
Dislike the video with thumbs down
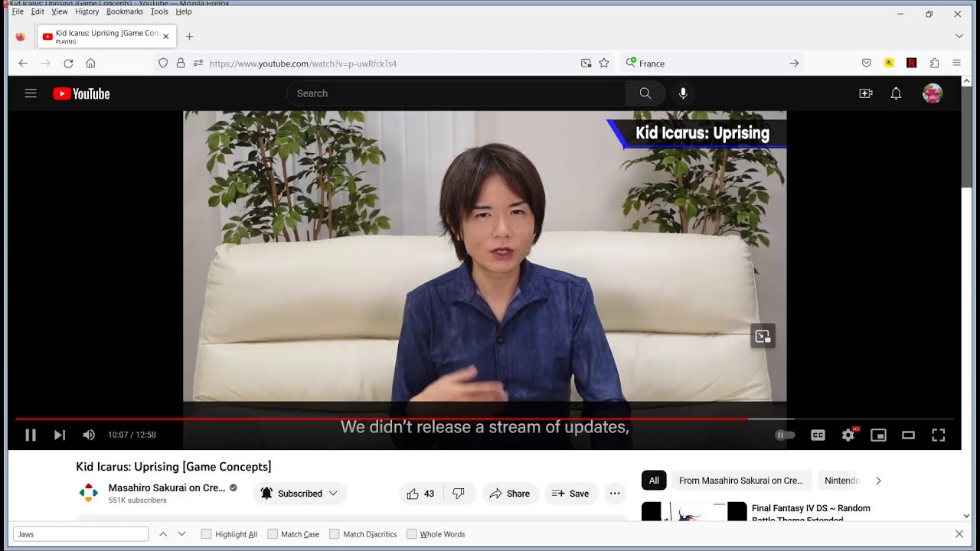[x=459, y=494]
